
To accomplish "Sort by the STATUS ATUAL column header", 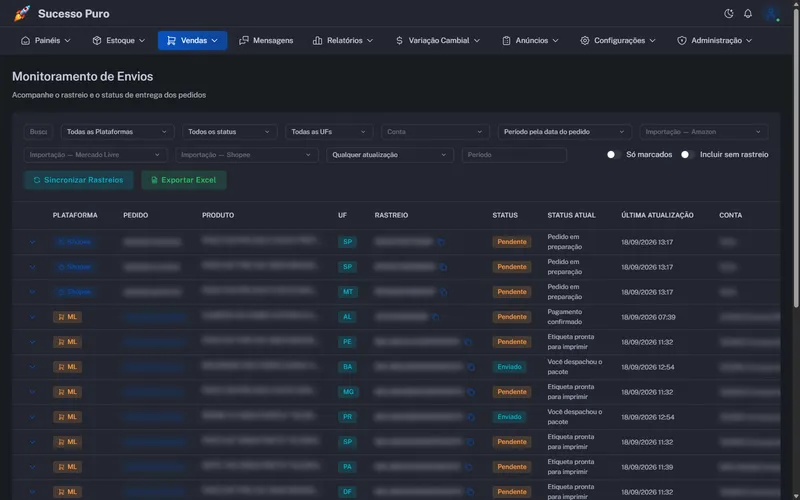I will coord(571,215).
